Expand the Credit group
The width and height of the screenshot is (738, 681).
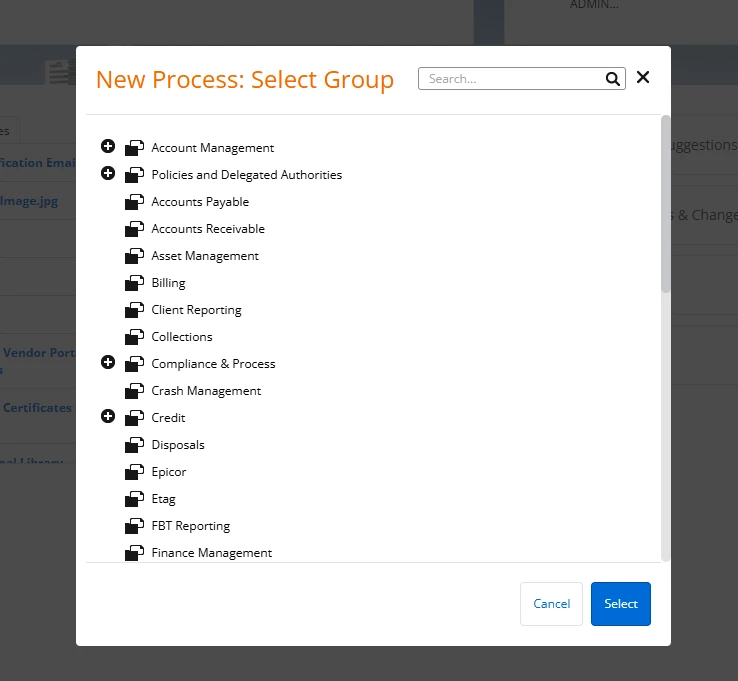coord(108,417)
